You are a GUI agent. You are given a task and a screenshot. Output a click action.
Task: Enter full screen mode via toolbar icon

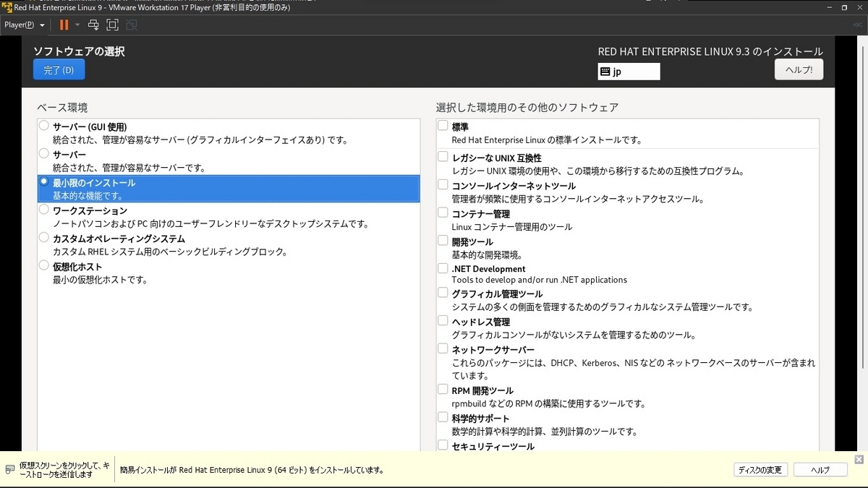click(x=112, y=25)
